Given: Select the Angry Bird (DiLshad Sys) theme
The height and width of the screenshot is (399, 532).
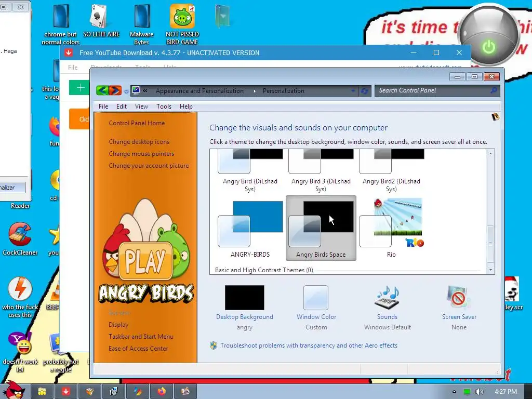Looking at the screenshot, I should tap(250, 171).
